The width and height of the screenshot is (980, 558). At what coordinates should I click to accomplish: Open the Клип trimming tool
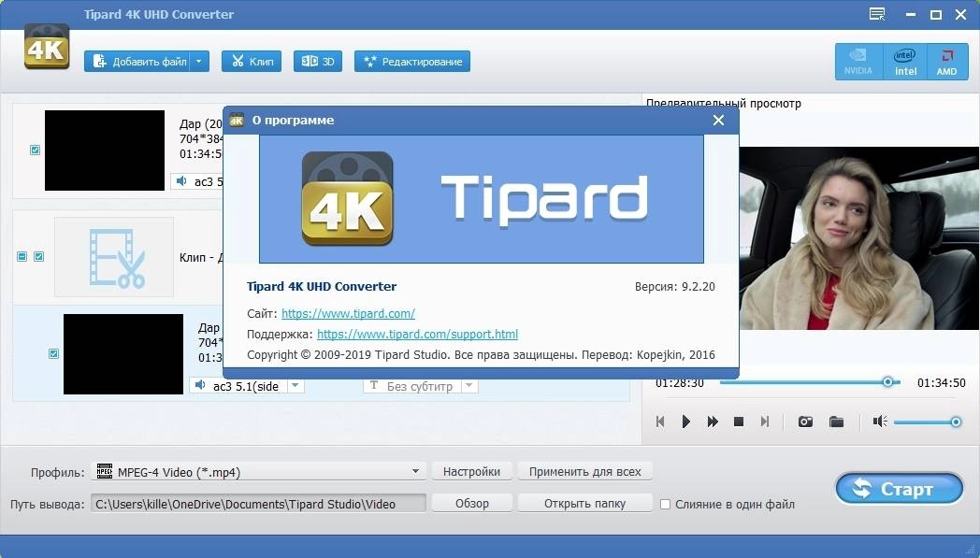(x=252, y=62)
